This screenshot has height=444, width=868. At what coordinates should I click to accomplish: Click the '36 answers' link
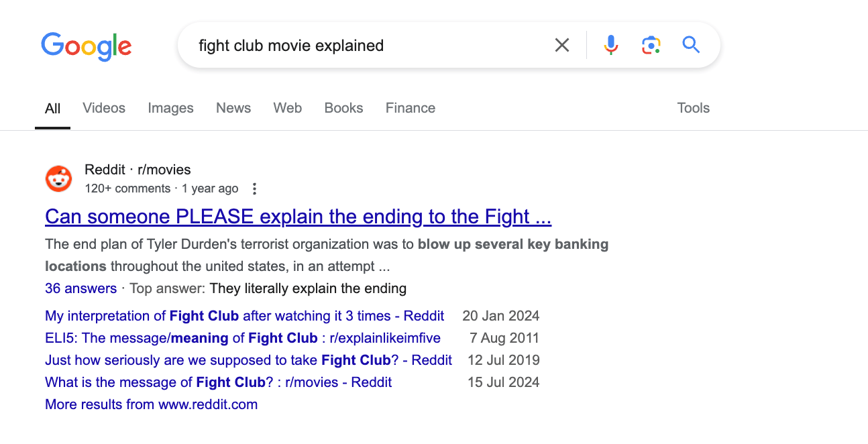coord(80,288)
